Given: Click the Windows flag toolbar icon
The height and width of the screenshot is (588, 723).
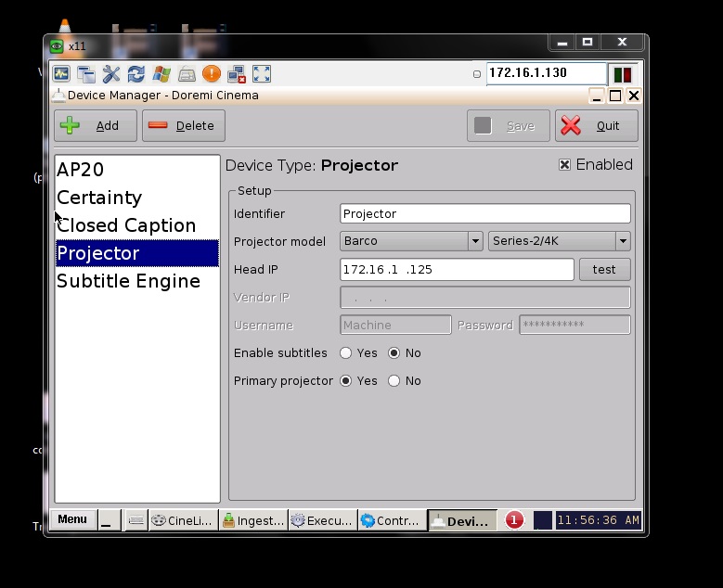Looking at the screenshot, I should point(161,73).
